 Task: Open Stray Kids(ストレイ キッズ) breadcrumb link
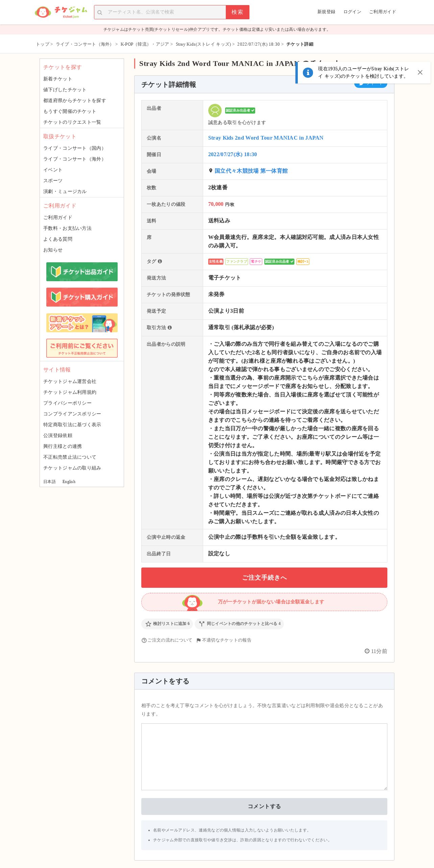tap(203, 44)
